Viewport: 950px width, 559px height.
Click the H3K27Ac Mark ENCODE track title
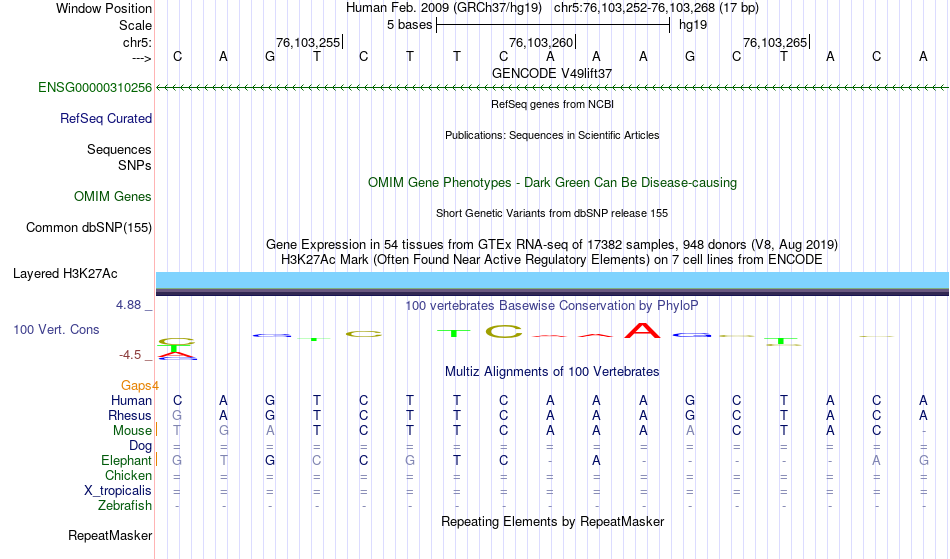click(x=552, y=260)
